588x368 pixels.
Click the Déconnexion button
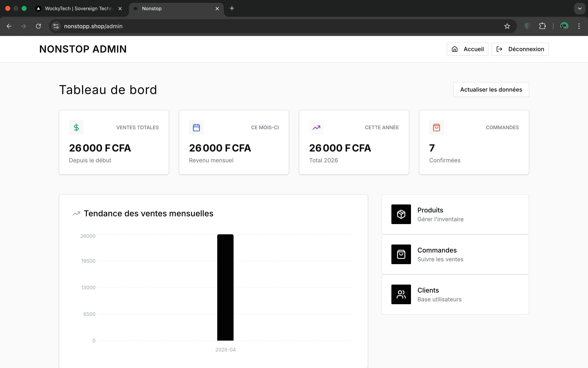click(x=520, y=49)
